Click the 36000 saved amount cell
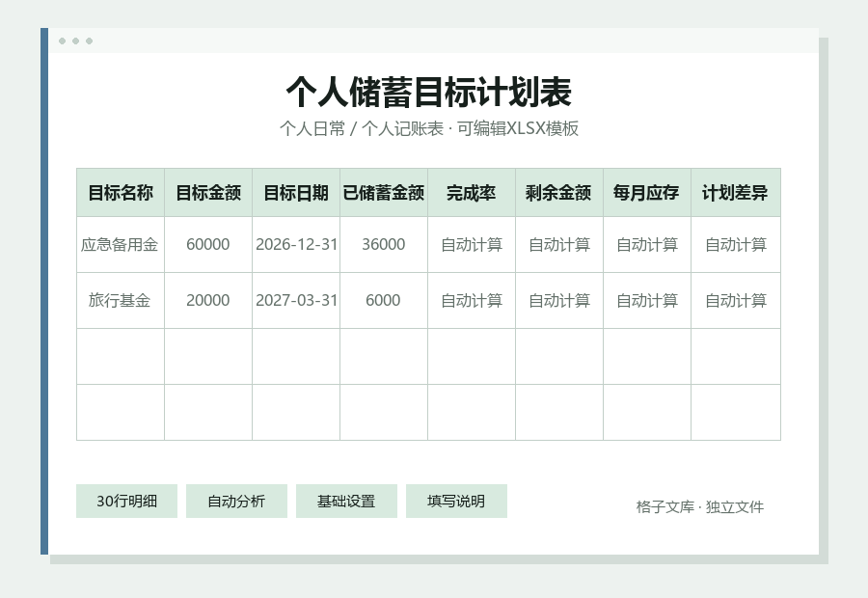The image size is (868, 598). [x=384, y=245]
